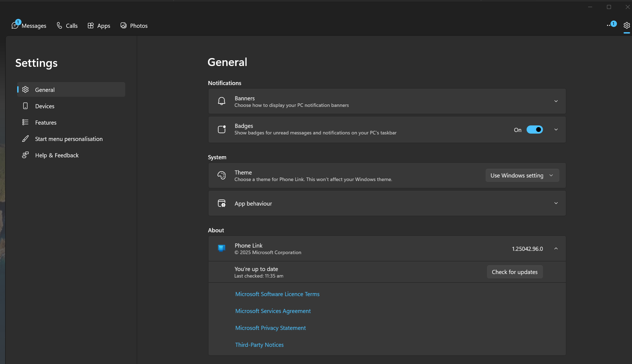The width and height of the screenshot is (632, 364).
Task: Open Features settings section
Action: pos(71,122)
